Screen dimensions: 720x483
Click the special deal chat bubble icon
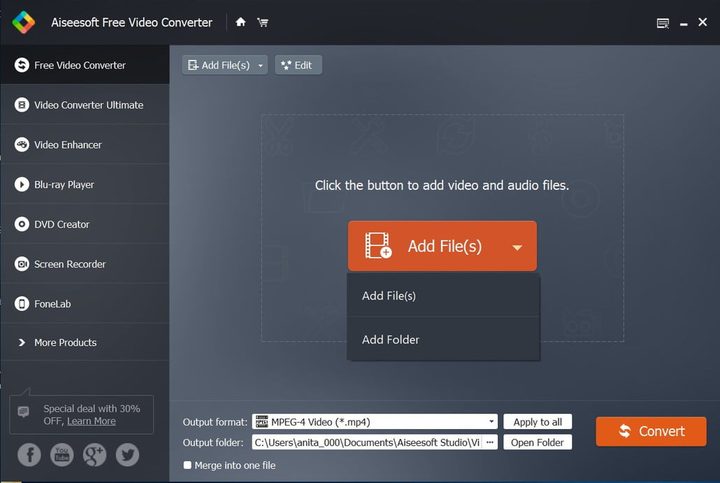tap(23, 411)
